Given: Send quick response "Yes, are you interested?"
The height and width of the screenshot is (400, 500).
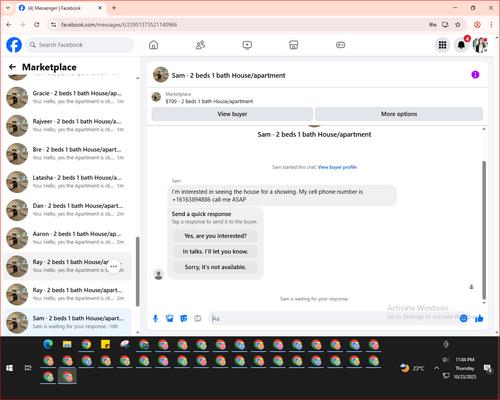Looking at the screenshot, I should (215, 236).
